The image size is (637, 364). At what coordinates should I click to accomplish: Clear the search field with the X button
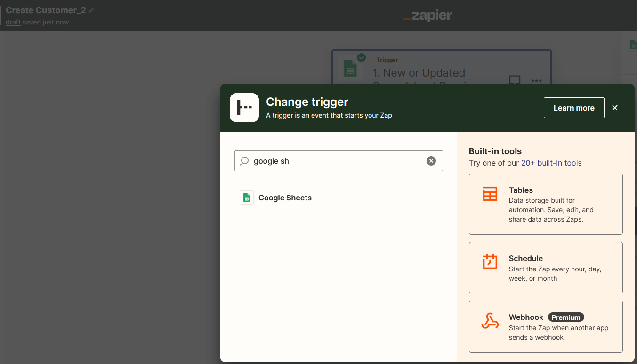click(431, 160)
